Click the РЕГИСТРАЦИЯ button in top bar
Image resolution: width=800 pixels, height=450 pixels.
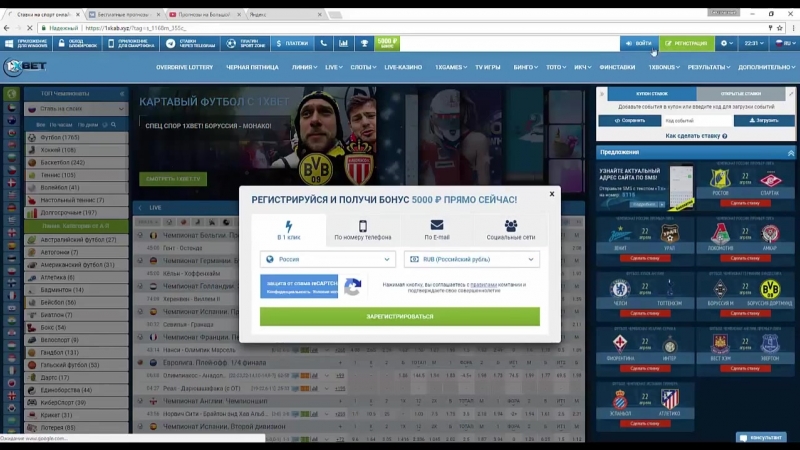(686, 44)
